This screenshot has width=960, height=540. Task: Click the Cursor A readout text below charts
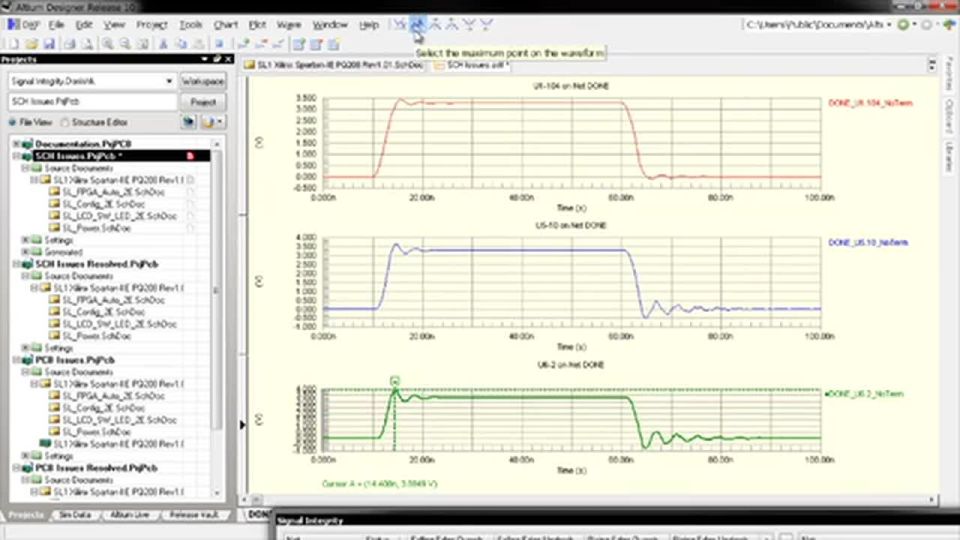pyautogui.click(x=380, y=484)
